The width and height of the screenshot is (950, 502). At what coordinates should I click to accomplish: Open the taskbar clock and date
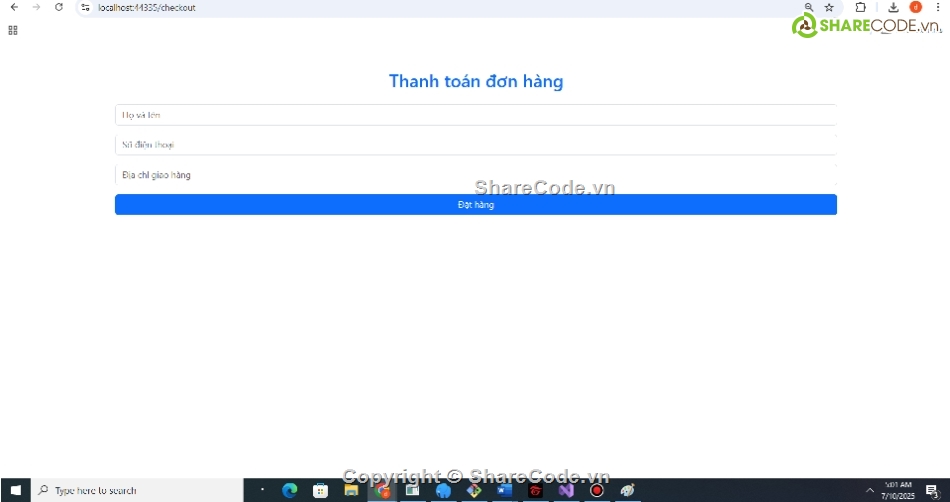point(898,490)
